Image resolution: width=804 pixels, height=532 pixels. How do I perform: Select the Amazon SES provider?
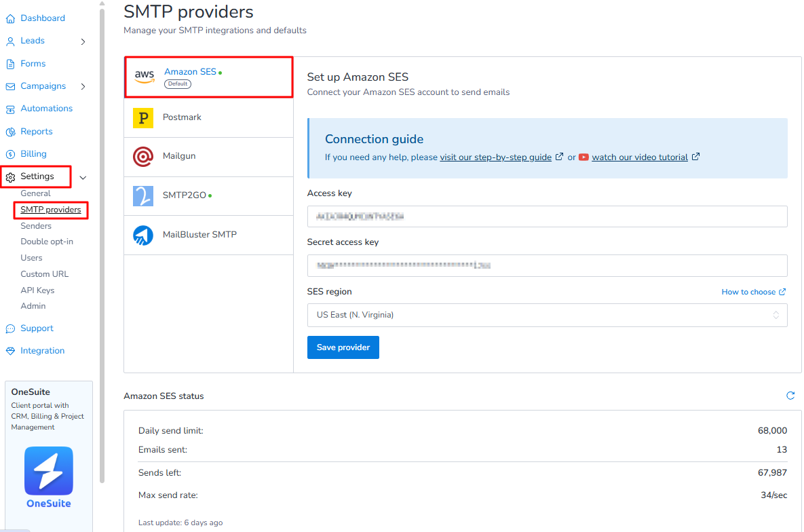pyautogui.click(x=209, y=77)
